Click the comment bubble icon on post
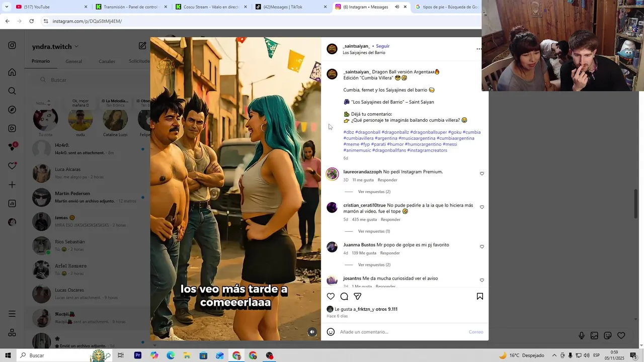The height and width of the screenshot is (362, 644). coord(344,297)
